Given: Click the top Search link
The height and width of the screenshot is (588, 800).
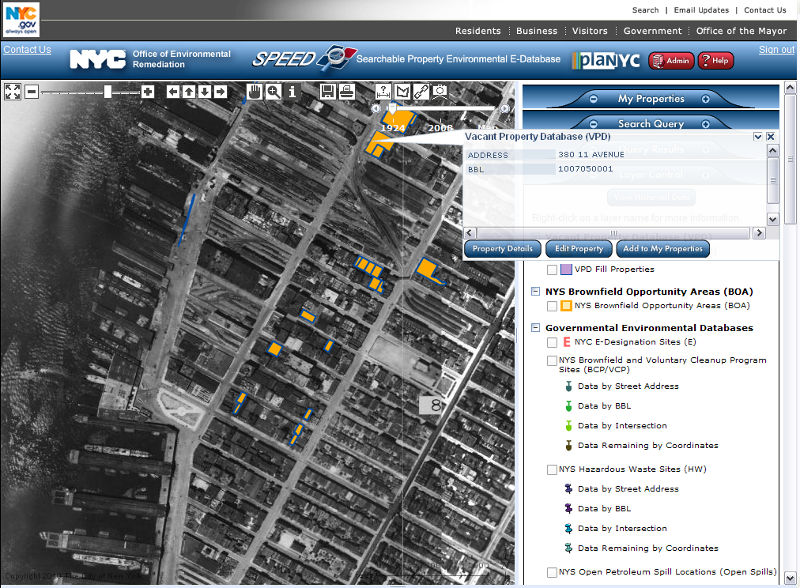Looking at the screenshot, I should pyautogui.click(x=645, y=10).
